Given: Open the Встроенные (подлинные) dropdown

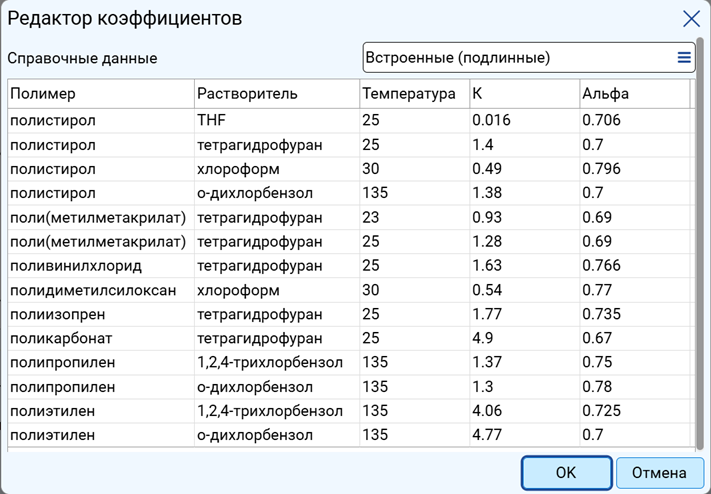Looking at the screenshot, I should click(529, 58).
